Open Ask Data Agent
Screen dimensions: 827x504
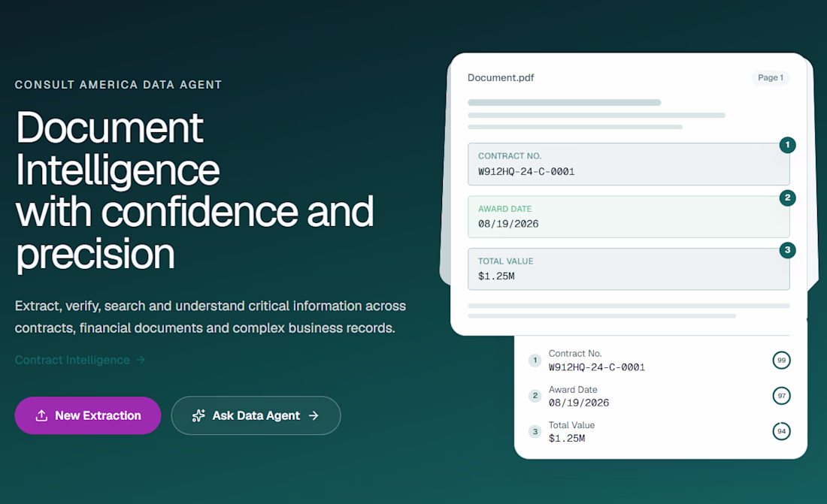point(256,415)
